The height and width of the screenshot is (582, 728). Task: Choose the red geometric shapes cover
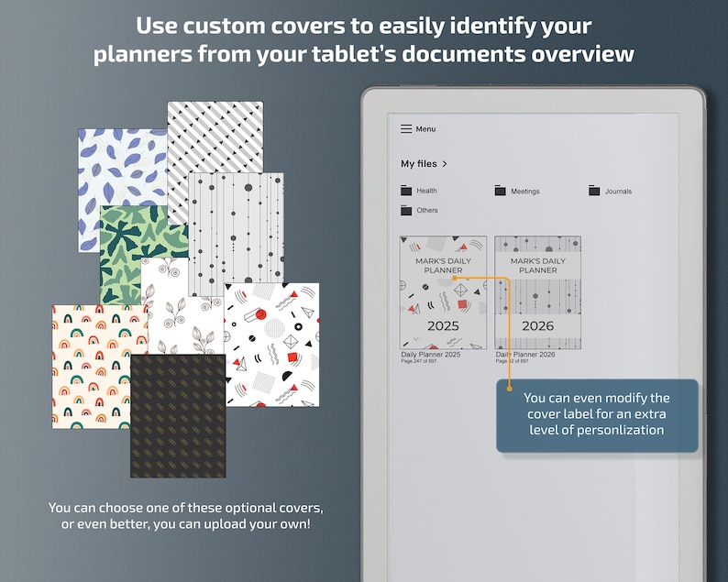[x=272, y=345]
